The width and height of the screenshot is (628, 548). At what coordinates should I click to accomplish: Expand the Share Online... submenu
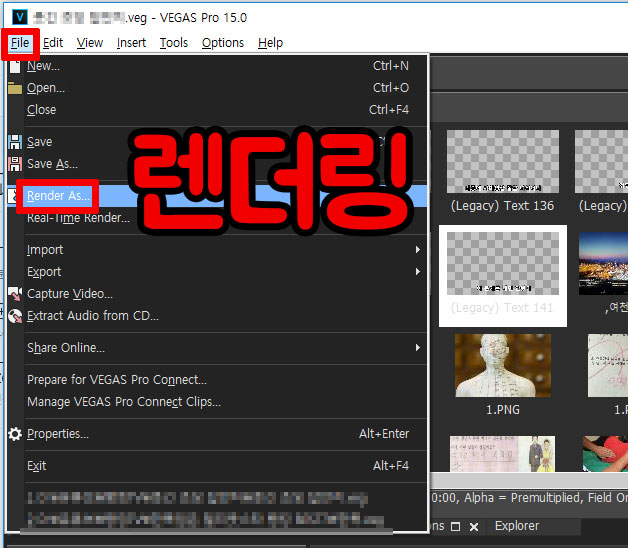pyautogui.click(x=217, y=348)
